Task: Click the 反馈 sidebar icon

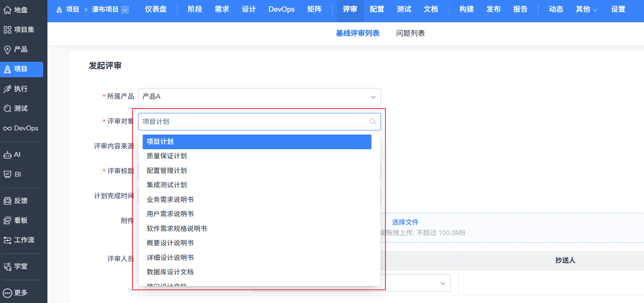Action: coord(8,201)
